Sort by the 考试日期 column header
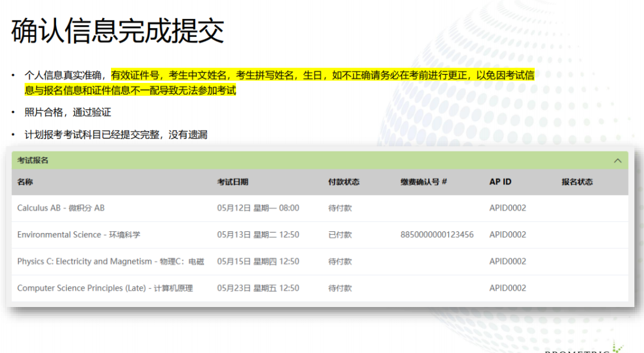 tap(233, 182)
